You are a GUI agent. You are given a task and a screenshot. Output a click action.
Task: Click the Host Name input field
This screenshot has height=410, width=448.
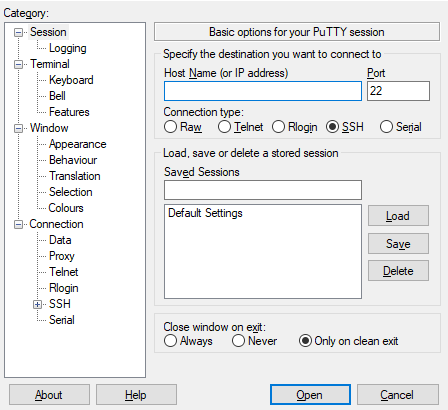(263, 91)
